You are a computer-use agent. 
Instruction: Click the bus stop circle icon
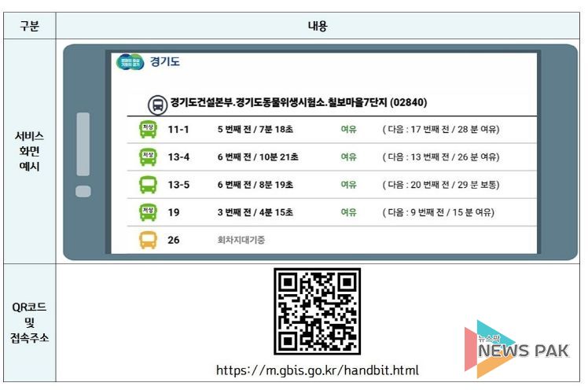(x=157, y=105)
